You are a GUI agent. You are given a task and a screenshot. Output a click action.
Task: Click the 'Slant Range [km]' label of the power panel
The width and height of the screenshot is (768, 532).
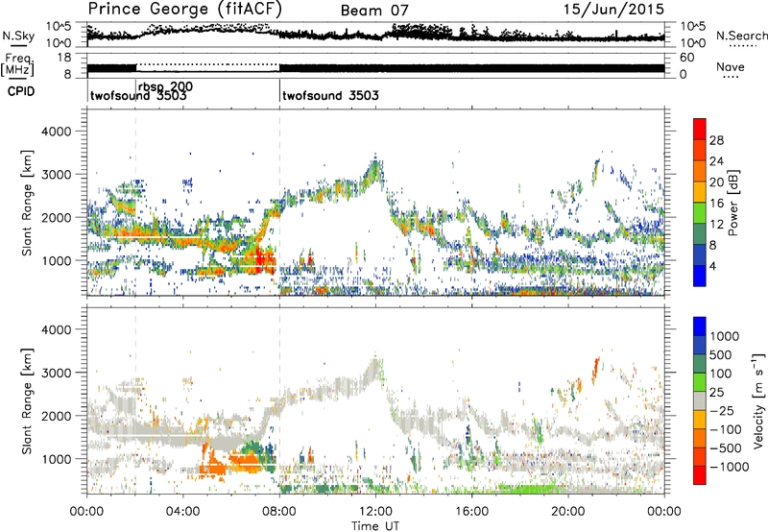[x=27, y=203]
